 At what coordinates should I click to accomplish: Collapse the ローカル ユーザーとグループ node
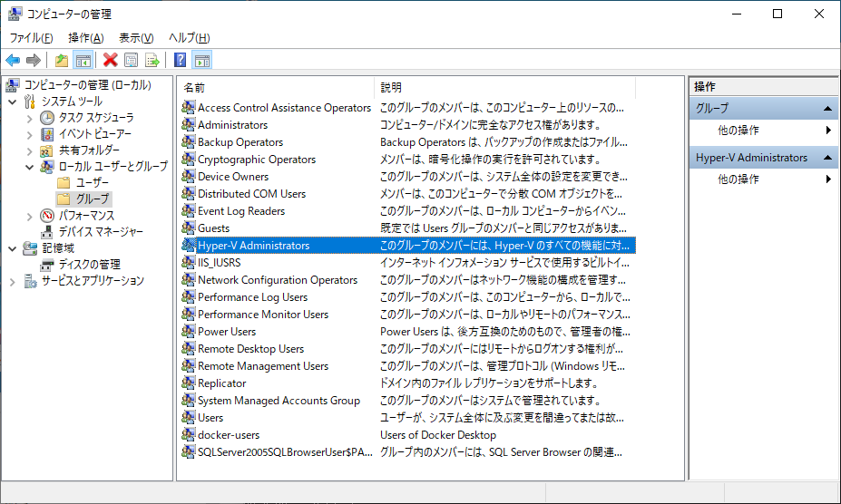(30, 167)
